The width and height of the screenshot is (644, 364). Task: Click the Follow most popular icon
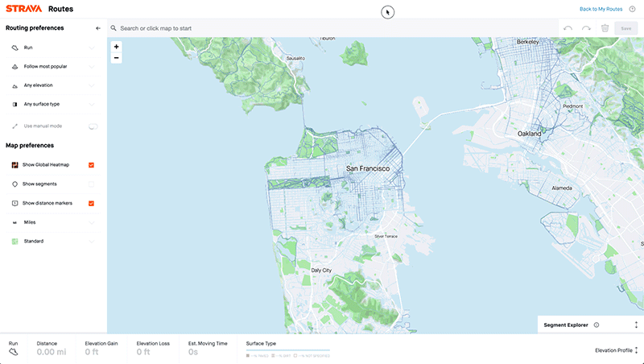tap(14, 67)
